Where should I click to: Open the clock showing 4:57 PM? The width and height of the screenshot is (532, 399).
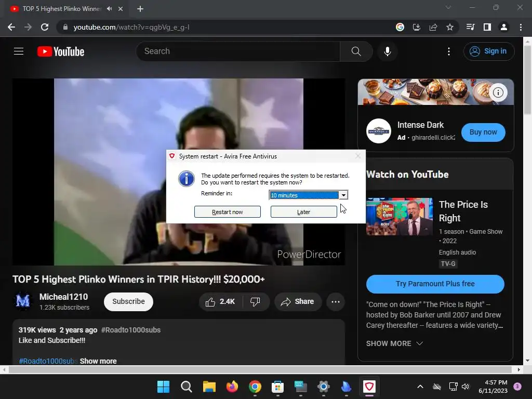(493, 387)
